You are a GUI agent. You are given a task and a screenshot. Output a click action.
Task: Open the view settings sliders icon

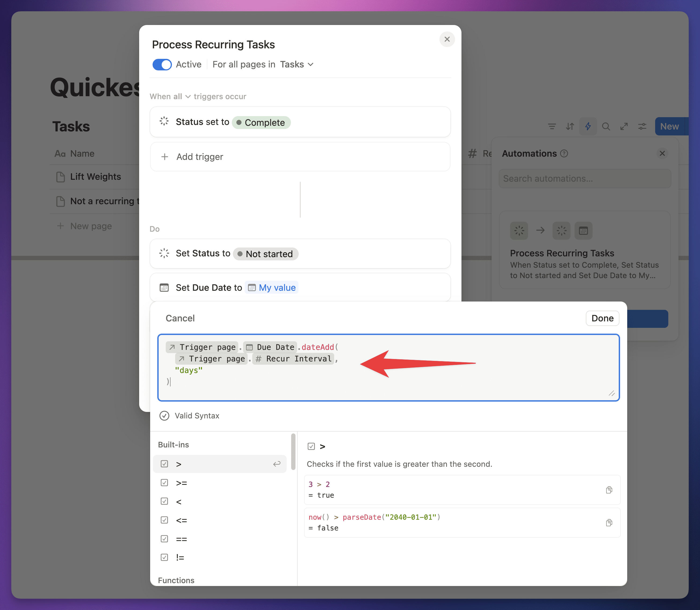[x=642, y=127]
